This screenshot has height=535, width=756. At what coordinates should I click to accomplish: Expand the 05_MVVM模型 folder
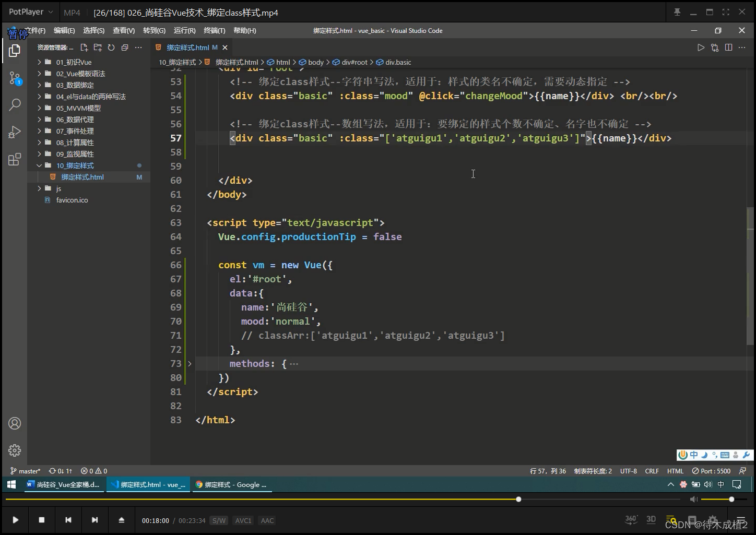39,108
